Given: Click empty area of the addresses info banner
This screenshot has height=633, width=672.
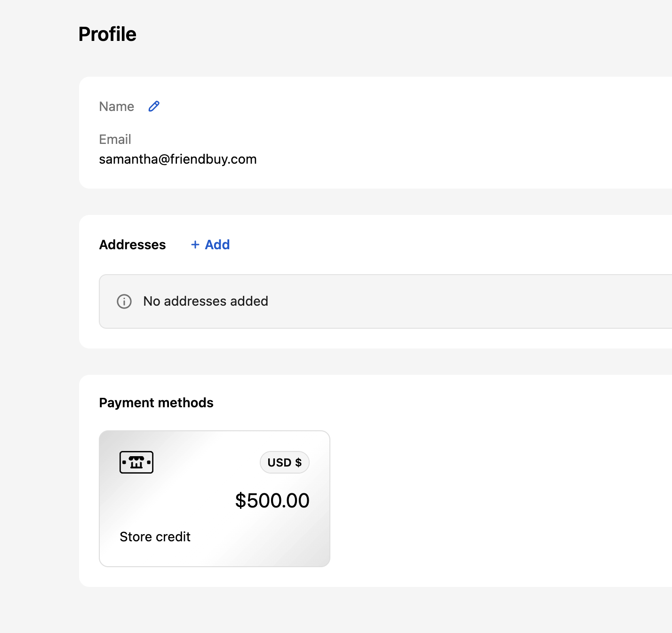Looking at the screenshot, I should 471,301.
